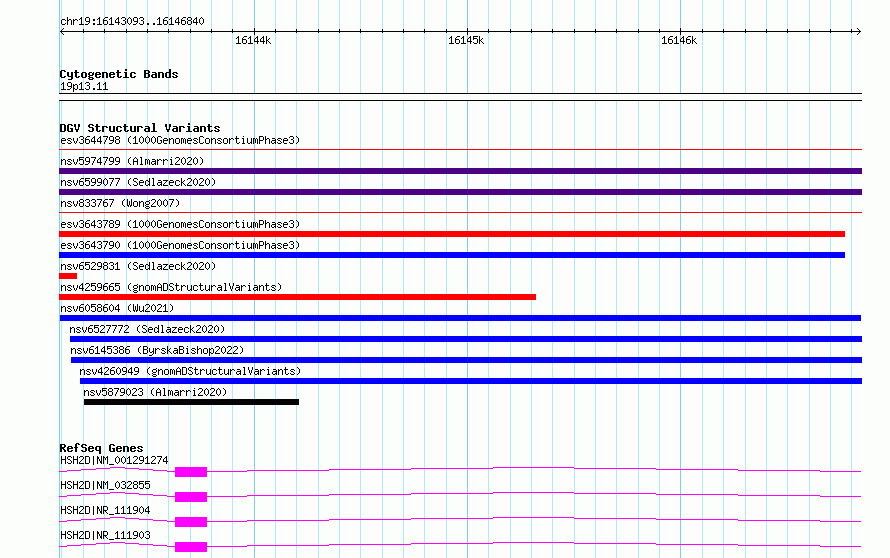The image size is (890, 558).
Task: Click the nsv5879023 (Almarri2020) label
Action: pyautogui.click(x=155, y=392)
